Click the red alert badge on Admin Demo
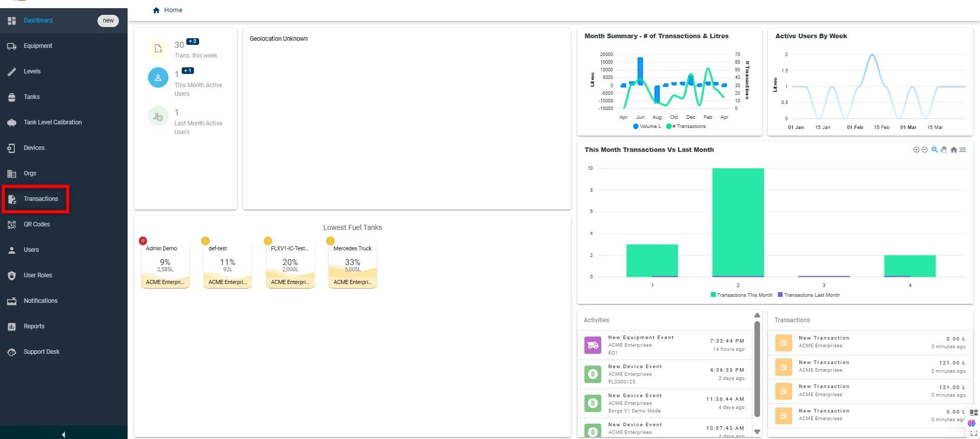 click(143, 241)
